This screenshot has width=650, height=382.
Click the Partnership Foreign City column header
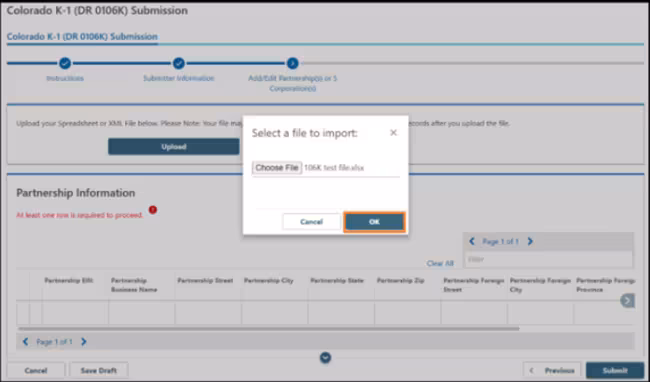[540, 285]
